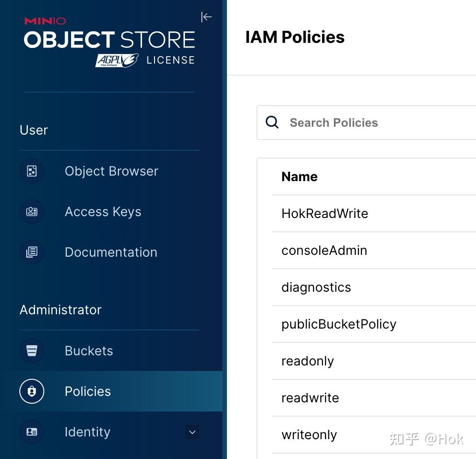
Task: Expand the Identity submenu chevron
Action: [x=192, y=432]
